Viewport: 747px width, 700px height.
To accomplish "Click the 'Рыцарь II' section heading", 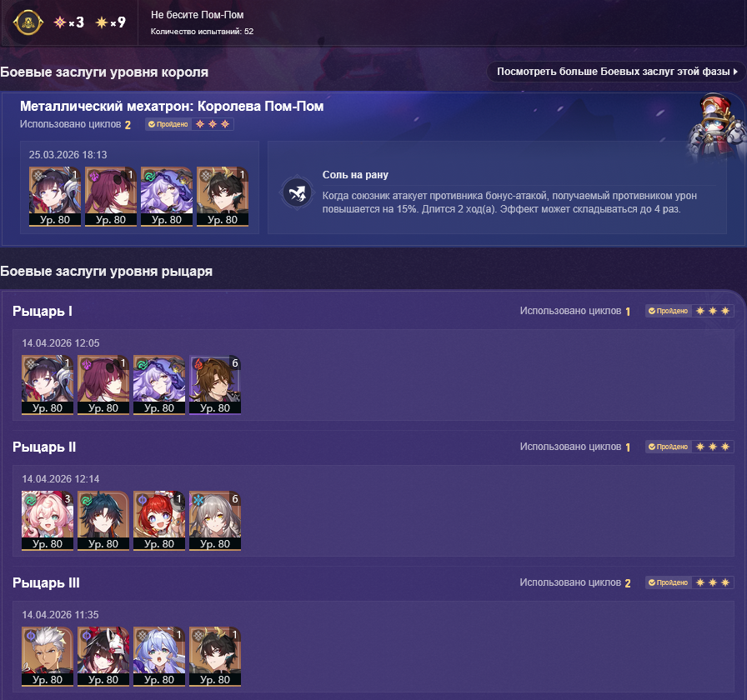I will [44, 447].
